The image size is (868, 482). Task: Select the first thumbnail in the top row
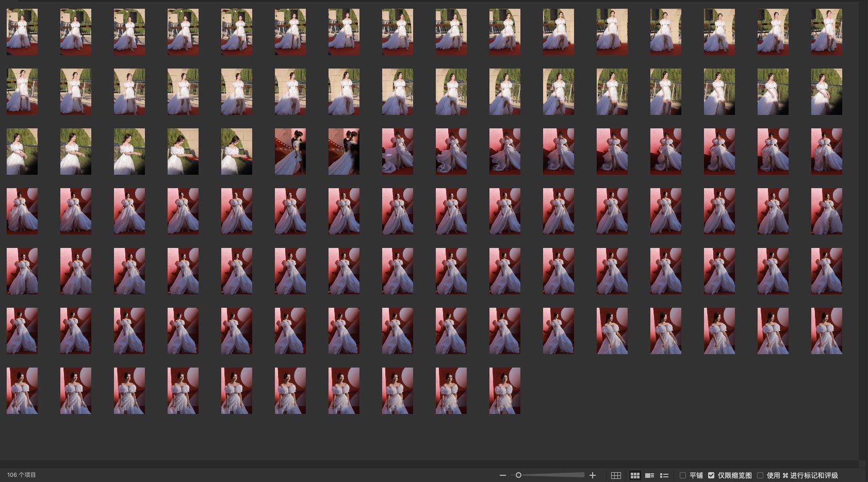tap(22, 32)
